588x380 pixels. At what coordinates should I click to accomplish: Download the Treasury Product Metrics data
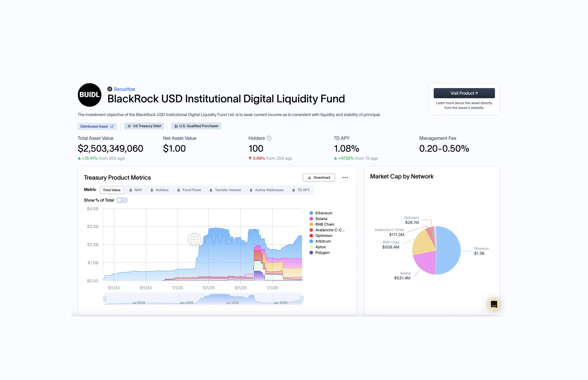[x=319, y=177]
